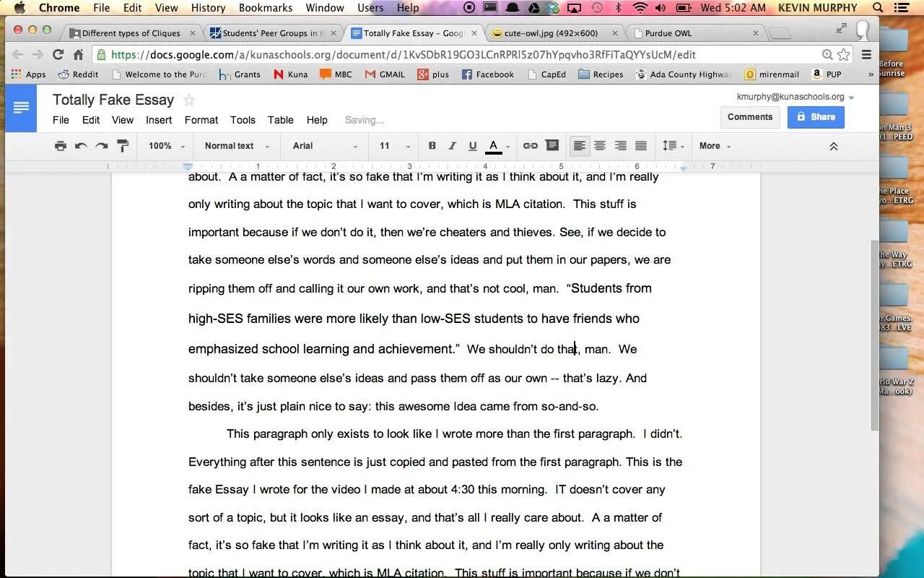Open the Arial font dropdown
Screen dimensions: 924x578
pyautogui.click(x=325, y=146)
